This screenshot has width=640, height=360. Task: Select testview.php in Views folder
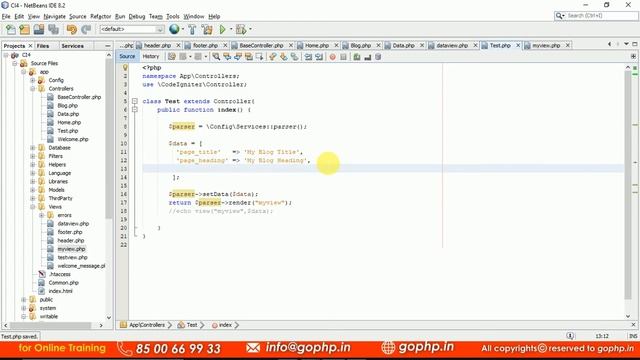point(72,258)
